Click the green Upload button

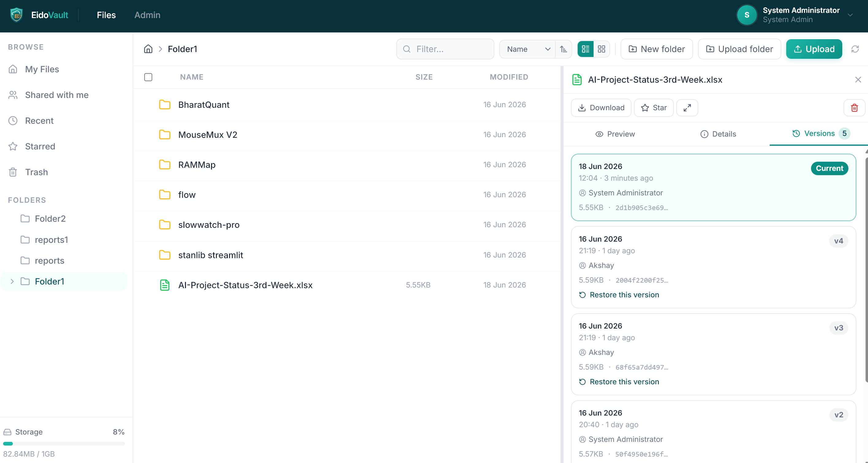coord(814,49)
